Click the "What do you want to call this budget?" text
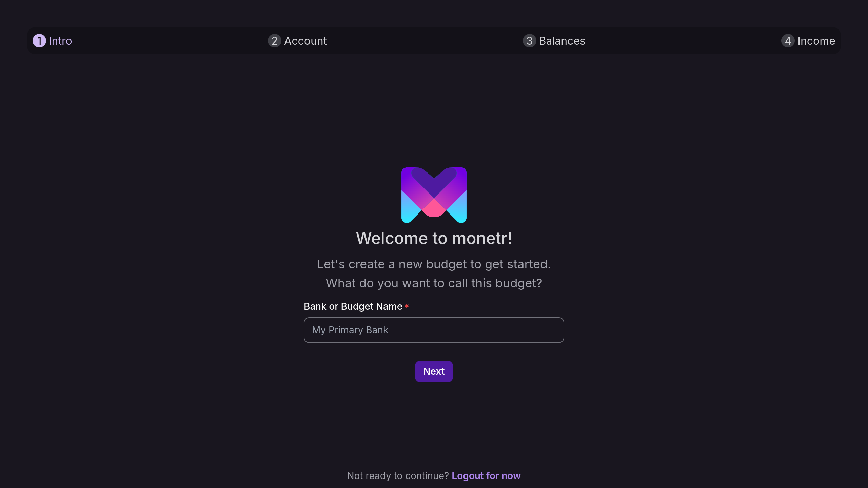 coord(434,283)
